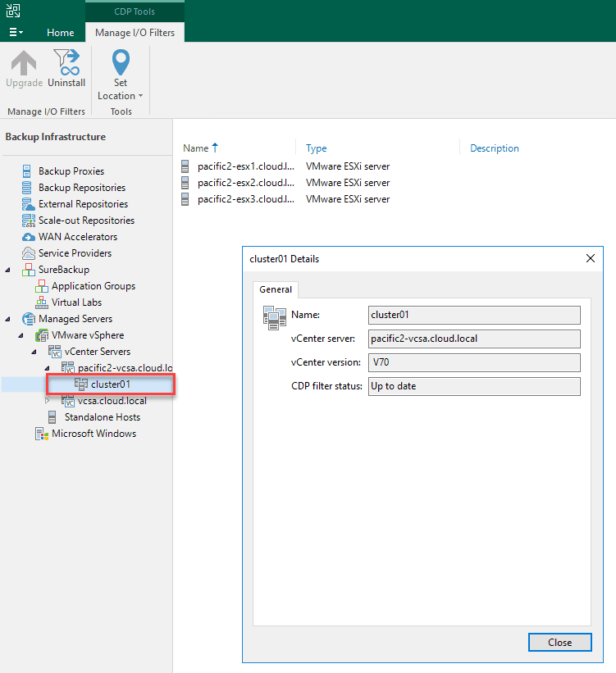Click the vcsa.cloud.local server icon
Viewport: 616px width, 673px height.
(x=68, y=401)
